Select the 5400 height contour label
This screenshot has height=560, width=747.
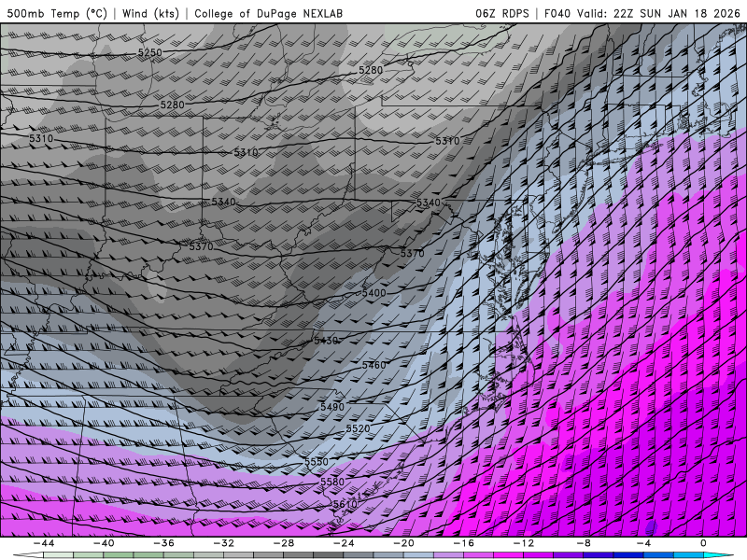pos(373,293)
